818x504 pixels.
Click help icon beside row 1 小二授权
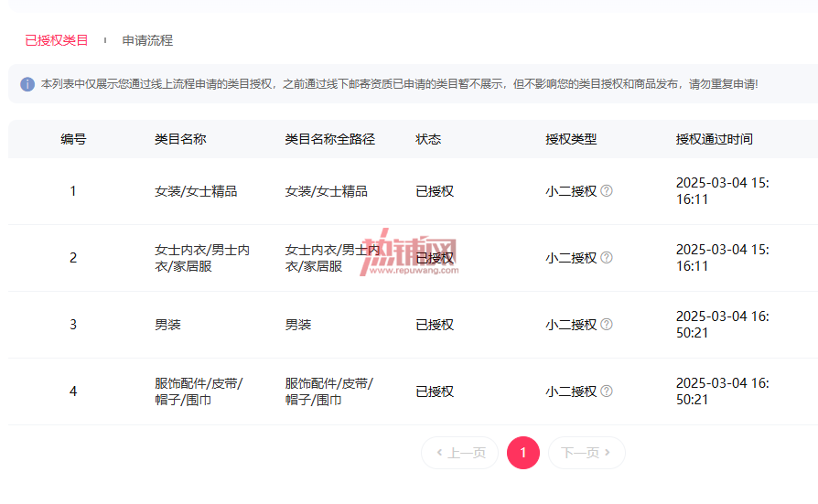(607, 191)
